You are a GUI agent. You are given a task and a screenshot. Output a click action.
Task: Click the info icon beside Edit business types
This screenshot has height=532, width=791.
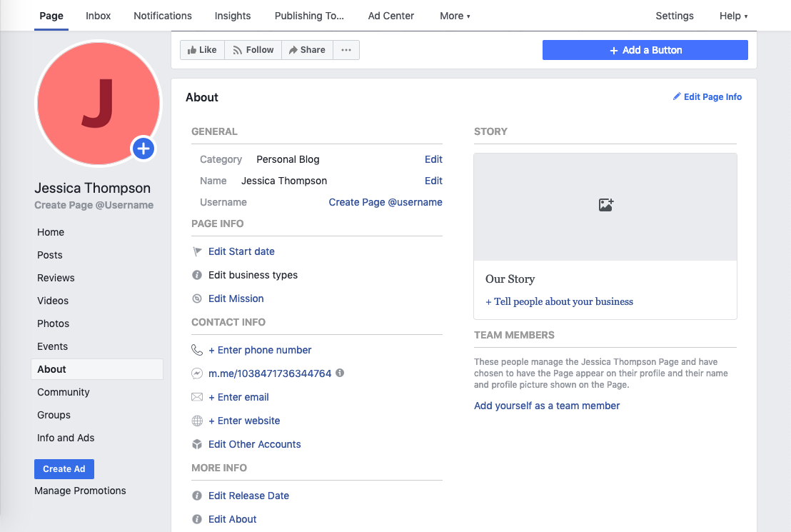pos(197,275)
